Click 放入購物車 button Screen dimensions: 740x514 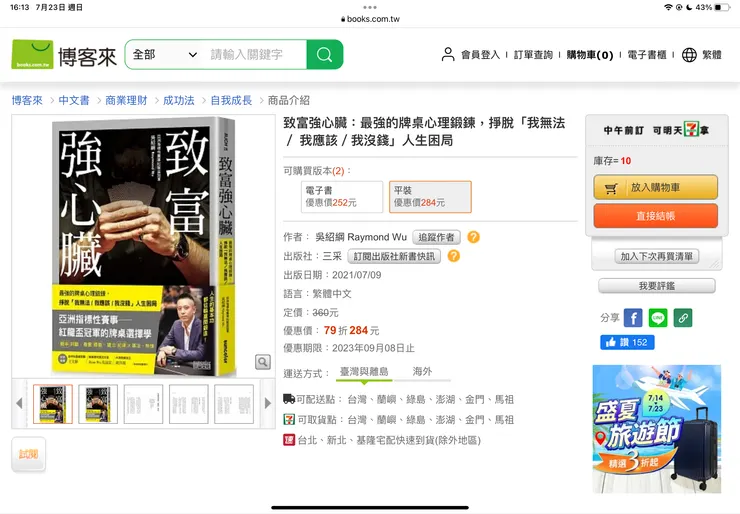pyautogui.click(x=656, y=187)
